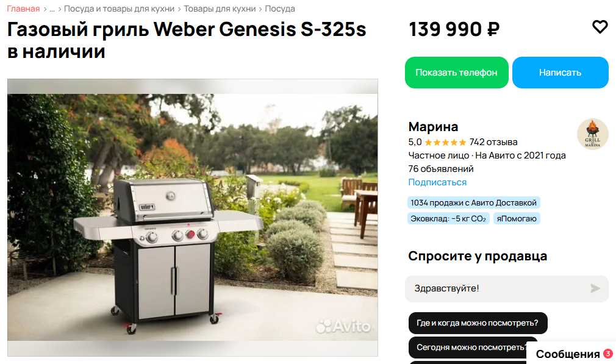The height and width of the screenshot is (364, 616).
Task: Go to Главная breadcrumb
Action: click(23, 9)
